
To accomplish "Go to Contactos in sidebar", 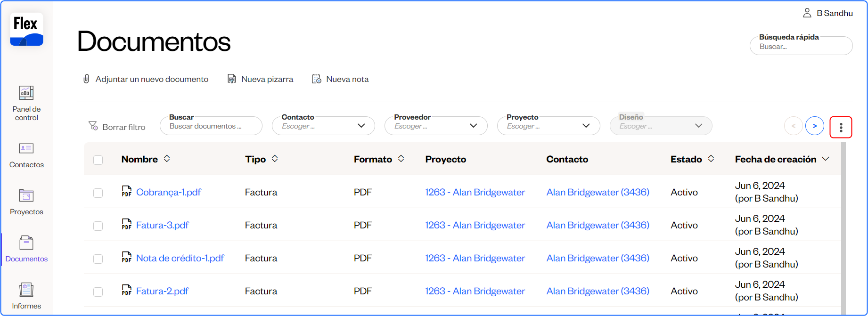I will coord(26,155).
